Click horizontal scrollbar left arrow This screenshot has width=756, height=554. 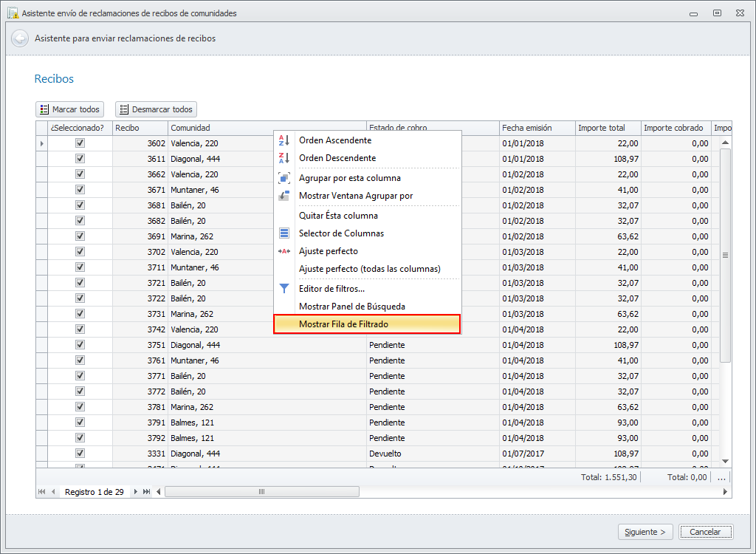coord(159,492)
